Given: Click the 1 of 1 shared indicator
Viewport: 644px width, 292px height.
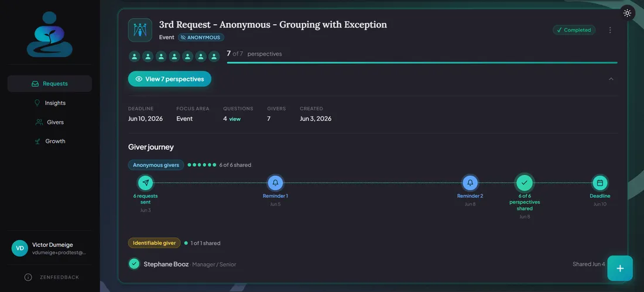Looking at the screenshot, I should 203,243.
